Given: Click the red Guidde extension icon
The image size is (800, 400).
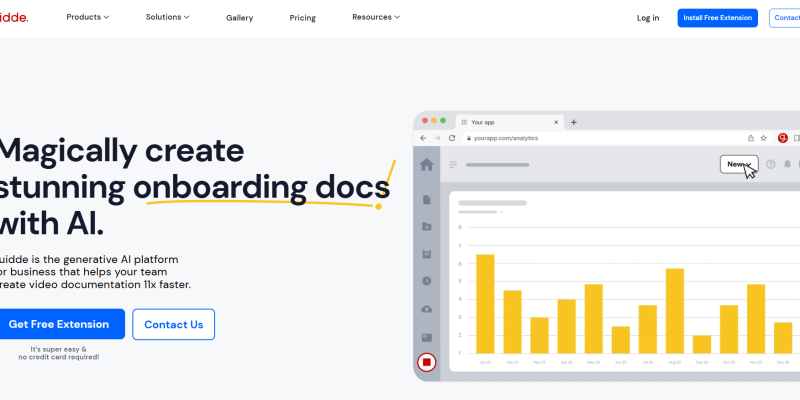Looking at the screenshot, I should tap(782, 138).
